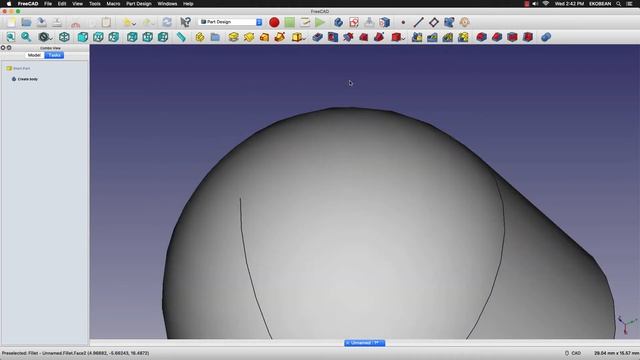Viewport: 640px width, 360px height.
Task: Open the Help menu
Action: pyautogui.click(x=188, y=4)
